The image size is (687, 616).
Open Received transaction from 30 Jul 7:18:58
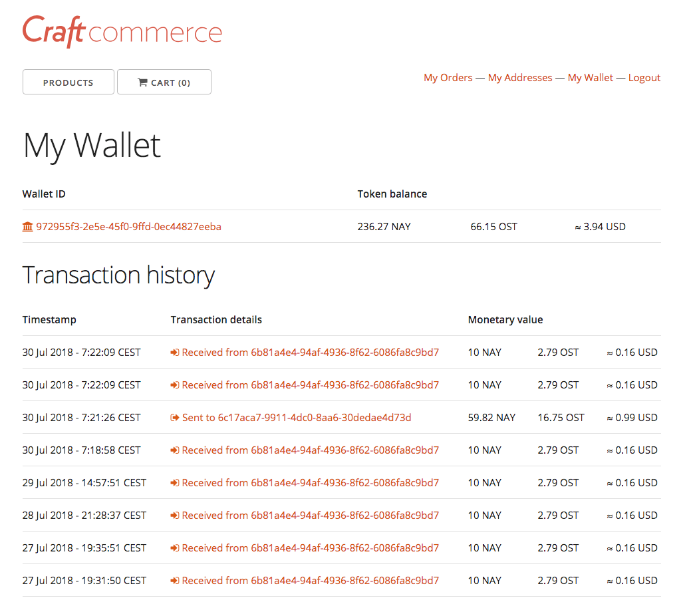pos(310,450)
